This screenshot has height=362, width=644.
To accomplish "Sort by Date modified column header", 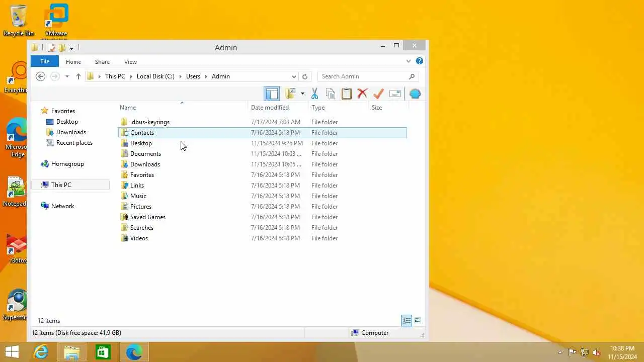I will tap(270, 108).
